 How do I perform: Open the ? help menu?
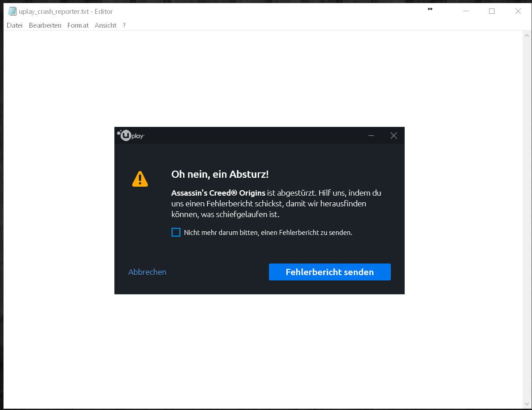124,25
